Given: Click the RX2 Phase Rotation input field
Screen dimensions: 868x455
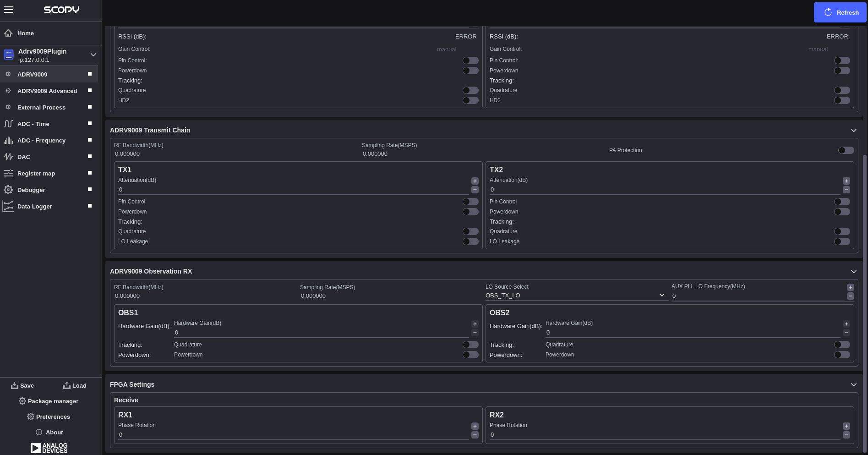Looking at the screenshot, I should point(665,435).
